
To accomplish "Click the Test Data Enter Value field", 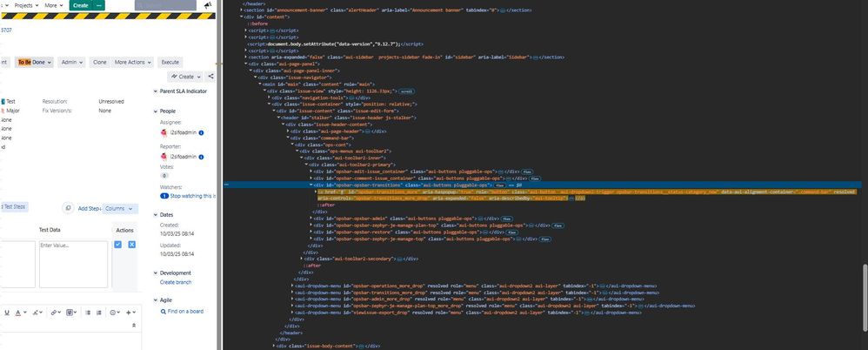I will click(73, 264).
